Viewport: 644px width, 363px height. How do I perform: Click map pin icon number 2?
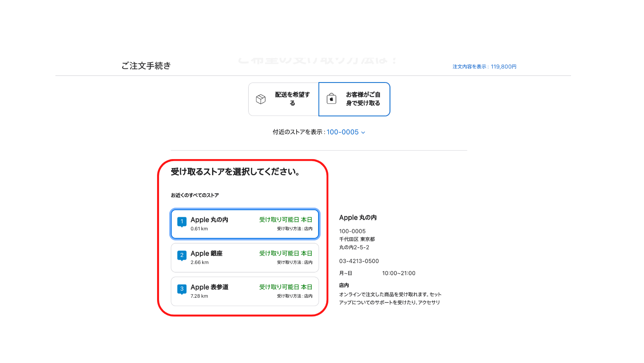click(182, 256)
